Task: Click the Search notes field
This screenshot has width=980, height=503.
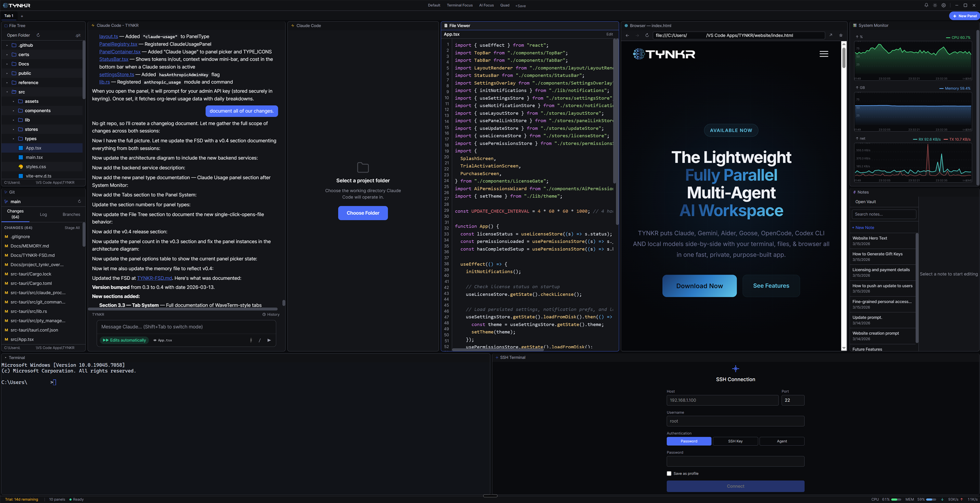Action: (x=884, y=214)
